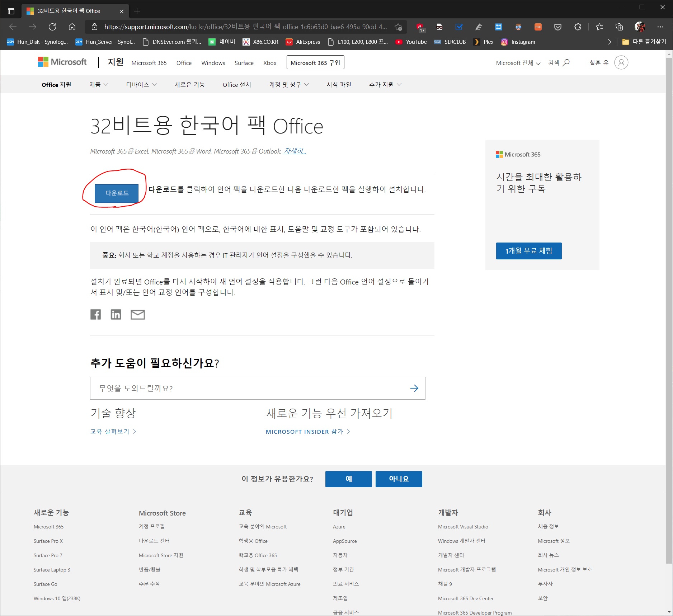The width and height of the screenshot is (673, 616).
Task: Open Office 설치 nav item
Action: coord(237,85)
